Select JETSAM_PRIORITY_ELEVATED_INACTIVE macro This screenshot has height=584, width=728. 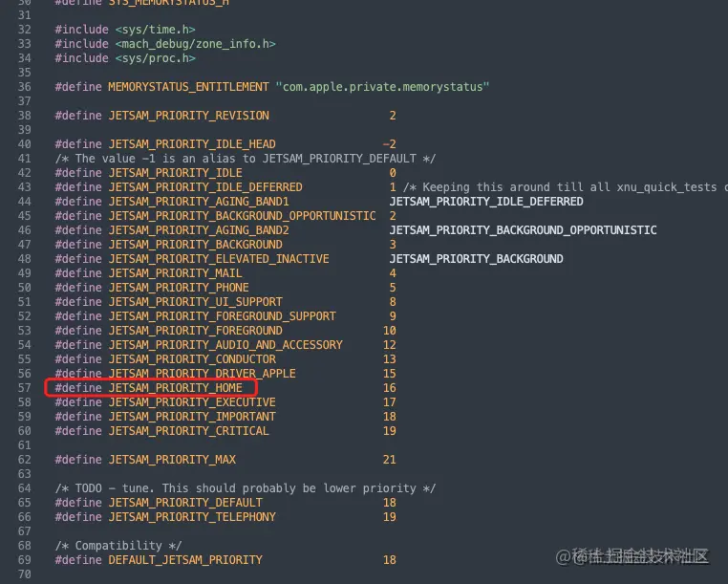point(219,259)
